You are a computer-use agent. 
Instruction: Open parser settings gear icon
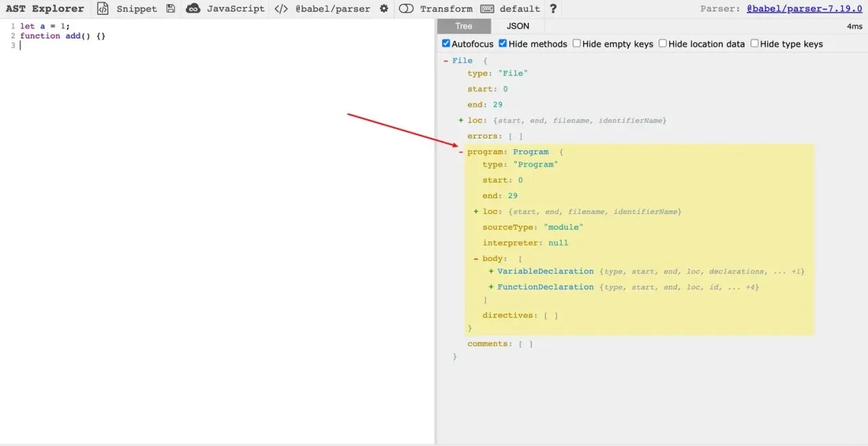pyautogui.click(x=384, y=9)
